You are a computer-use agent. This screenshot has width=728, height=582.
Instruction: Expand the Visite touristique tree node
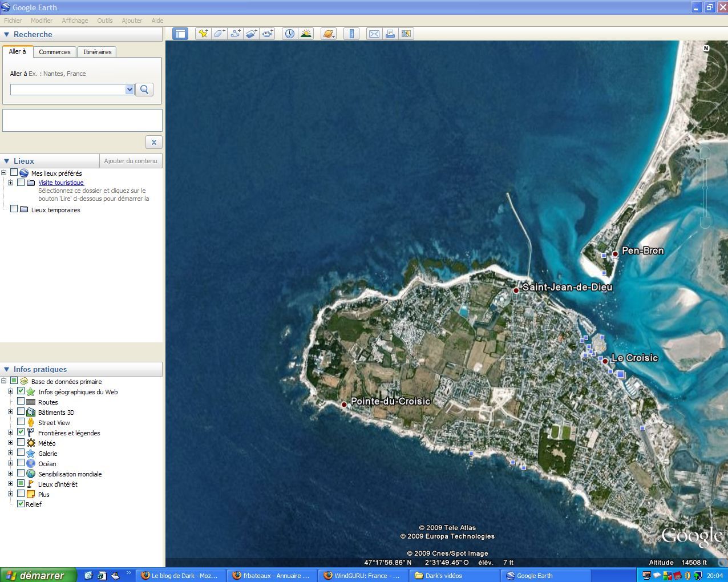tap(10, 183)
